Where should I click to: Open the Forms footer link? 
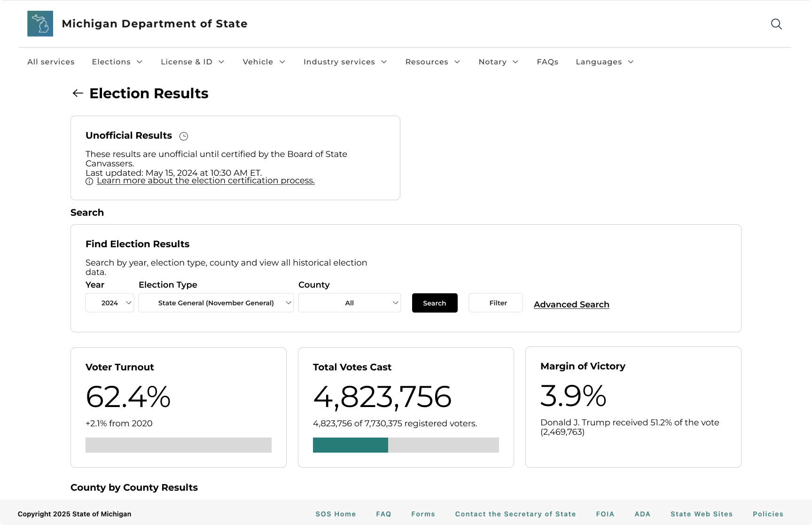(423, 514)
